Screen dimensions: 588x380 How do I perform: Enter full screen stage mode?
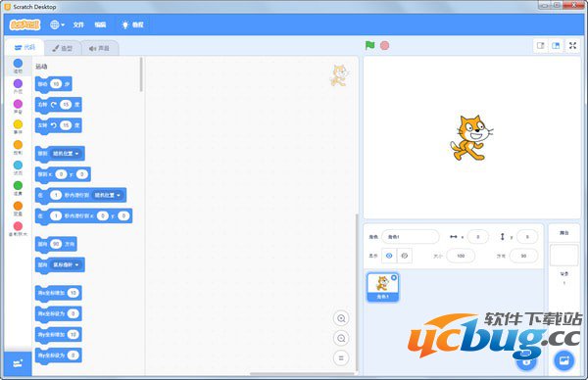572,45
